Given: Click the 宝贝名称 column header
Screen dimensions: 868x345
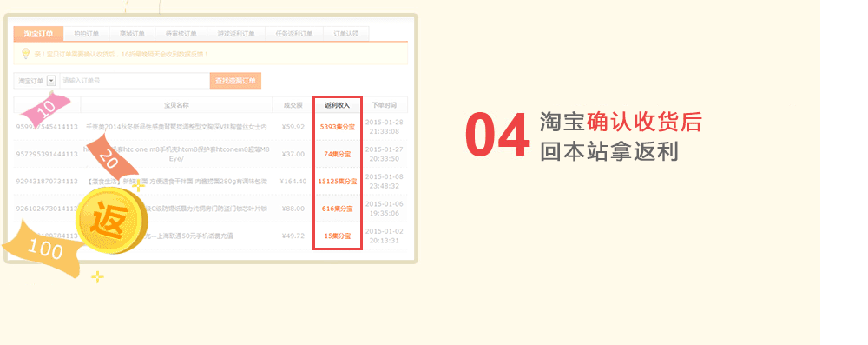Looking at the screenshot, I should (176, 105).
